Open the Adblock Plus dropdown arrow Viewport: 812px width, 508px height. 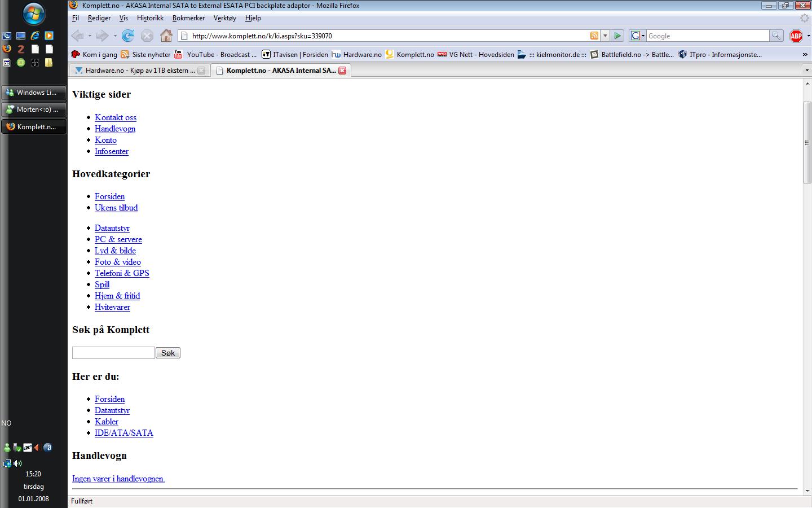point(807,36)
